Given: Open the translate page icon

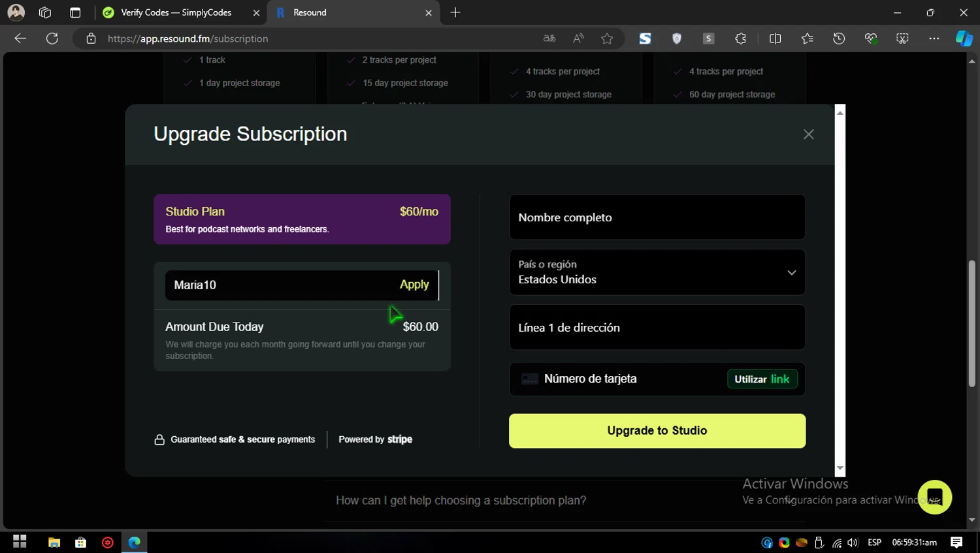Looking at the screenshot, I should [549, 39].
